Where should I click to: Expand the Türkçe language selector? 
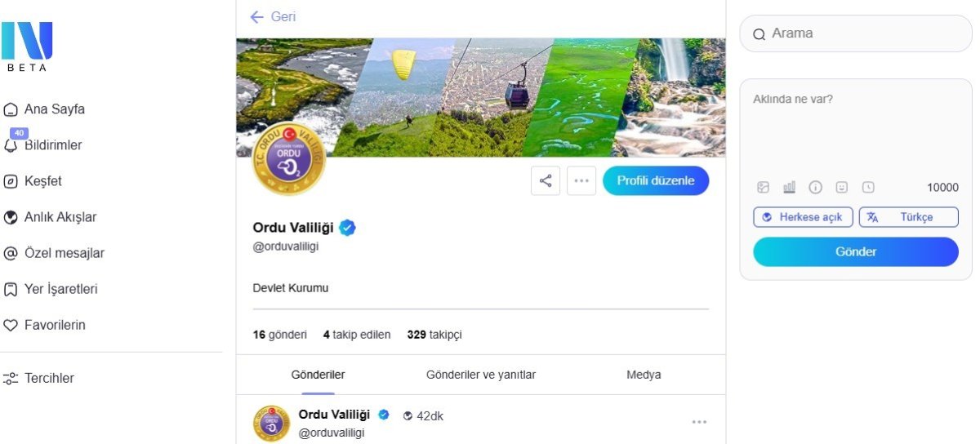(908, 217)
